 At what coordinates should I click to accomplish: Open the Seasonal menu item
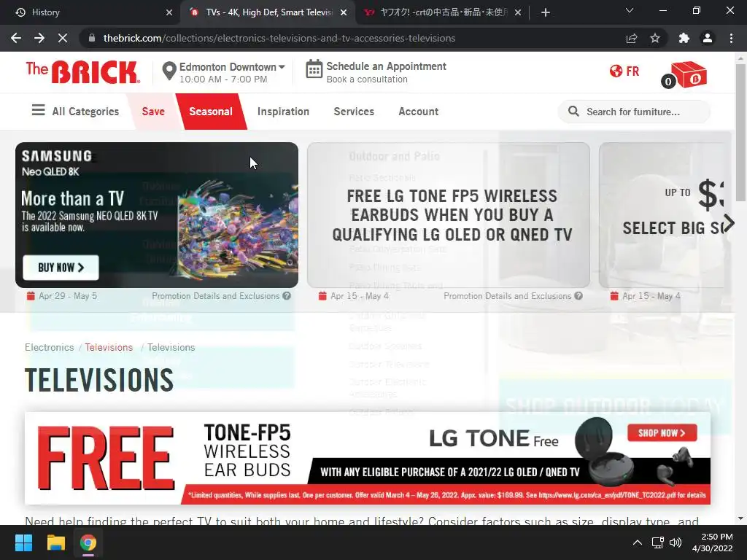point(211,112)
